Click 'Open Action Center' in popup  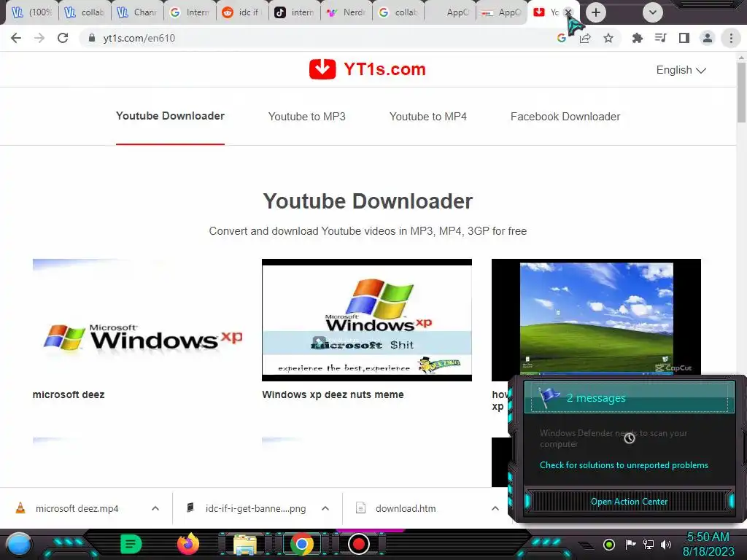629,502
